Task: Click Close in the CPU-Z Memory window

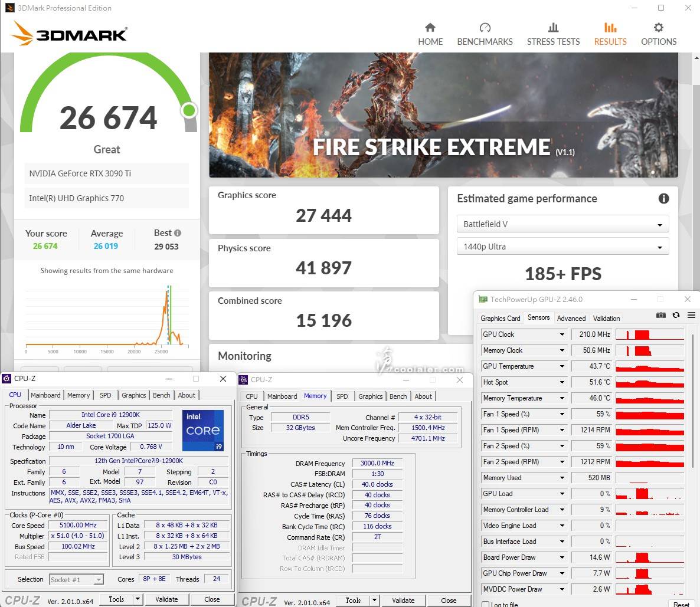Action: [449, 601]
